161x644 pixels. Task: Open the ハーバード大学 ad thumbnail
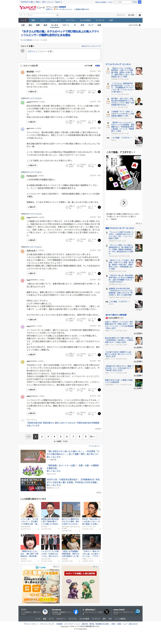[x=33, y=456]
